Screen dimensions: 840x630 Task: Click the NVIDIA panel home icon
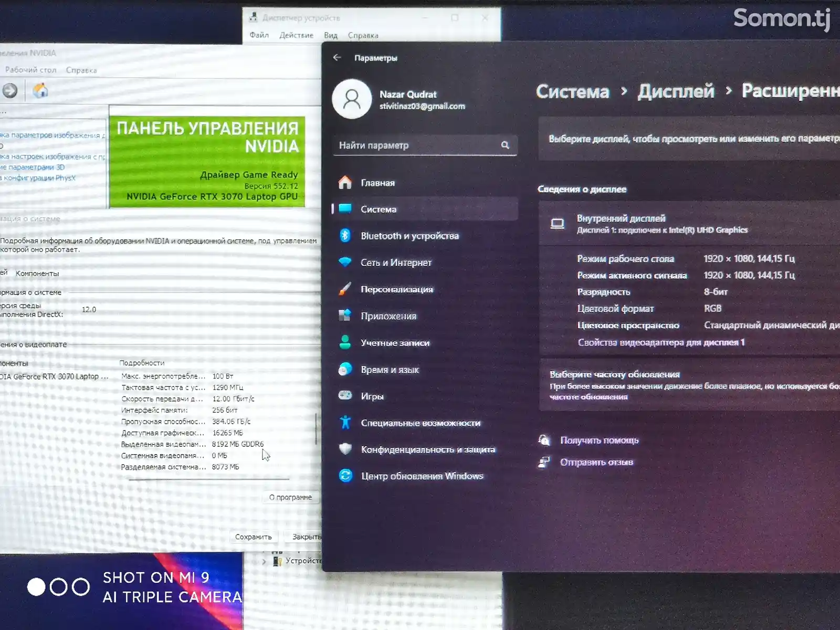coord(40,90)
